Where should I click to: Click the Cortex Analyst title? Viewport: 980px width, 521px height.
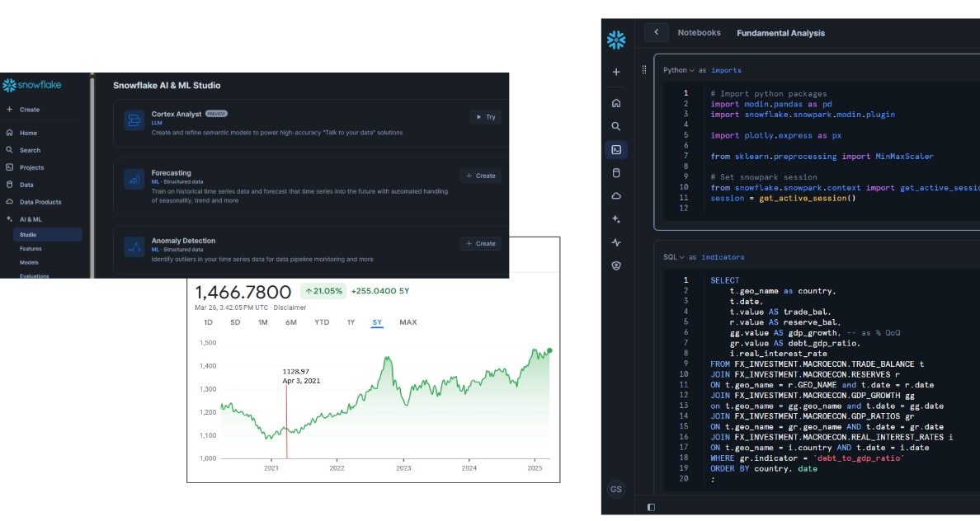[x=177, y=114]
